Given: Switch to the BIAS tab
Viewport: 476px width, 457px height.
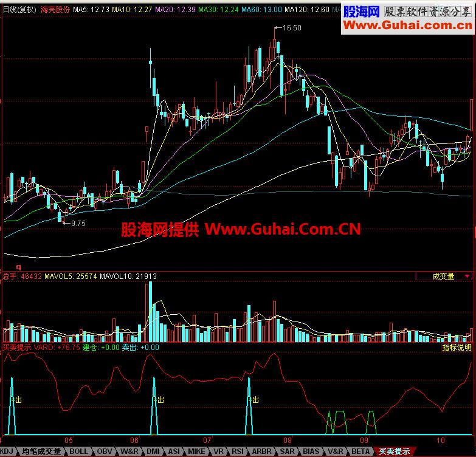Looking at the screenshot, I should pos(311,452).
